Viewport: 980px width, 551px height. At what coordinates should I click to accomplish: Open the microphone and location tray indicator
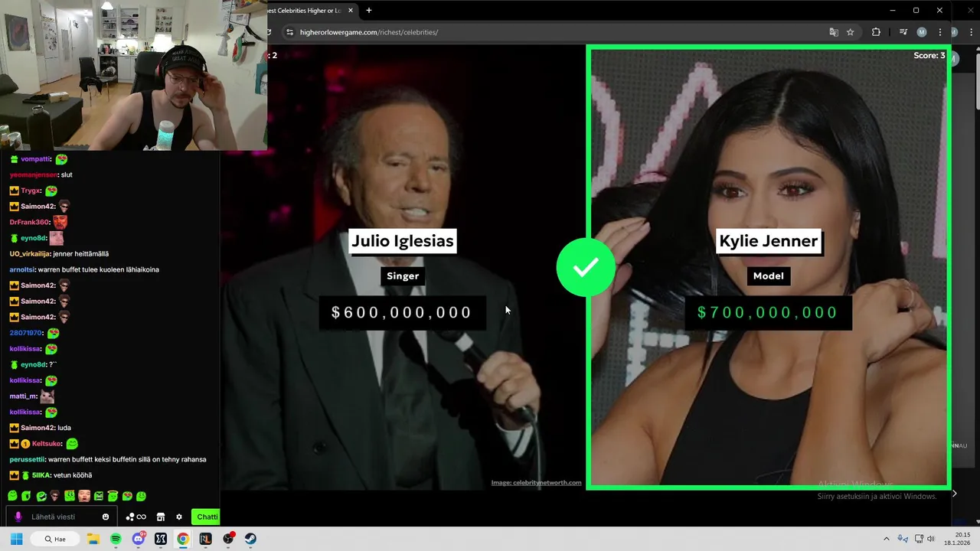pyautogui.click(x=903, y=539)
